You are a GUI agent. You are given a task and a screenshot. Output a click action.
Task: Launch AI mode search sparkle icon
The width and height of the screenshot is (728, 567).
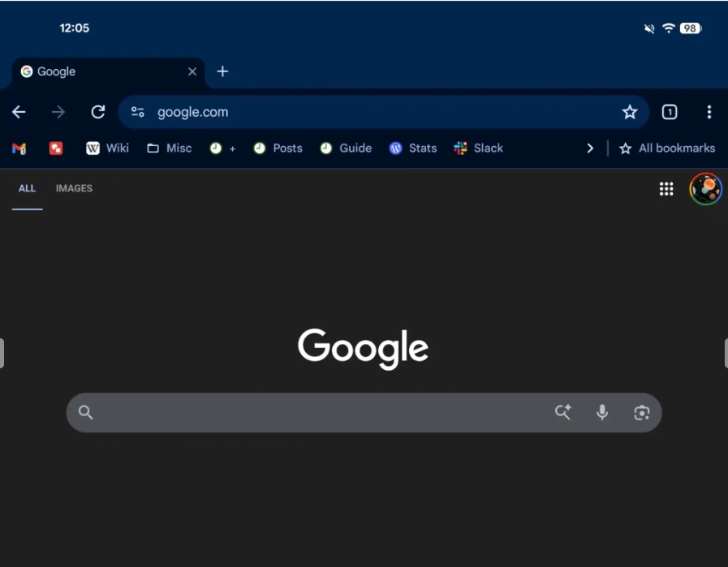(x=563, y=412)
